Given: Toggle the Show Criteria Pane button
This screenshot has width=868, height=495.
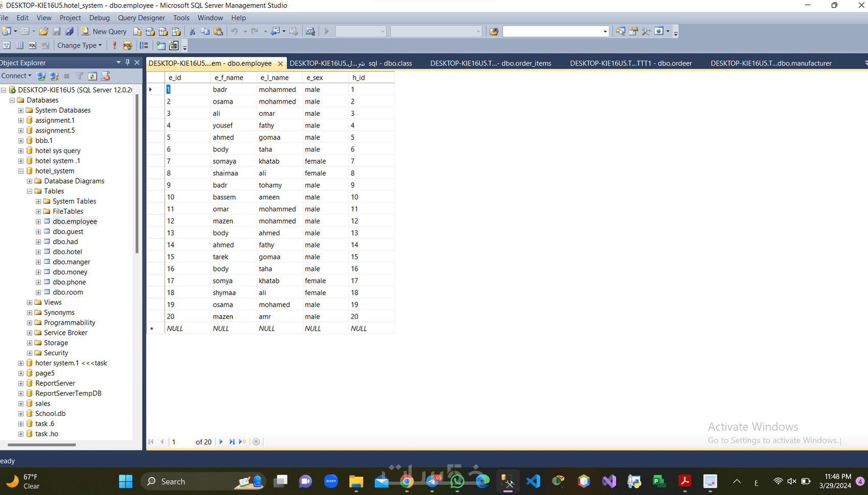Looking at the screenshot, I should click(x=19, y=45).
